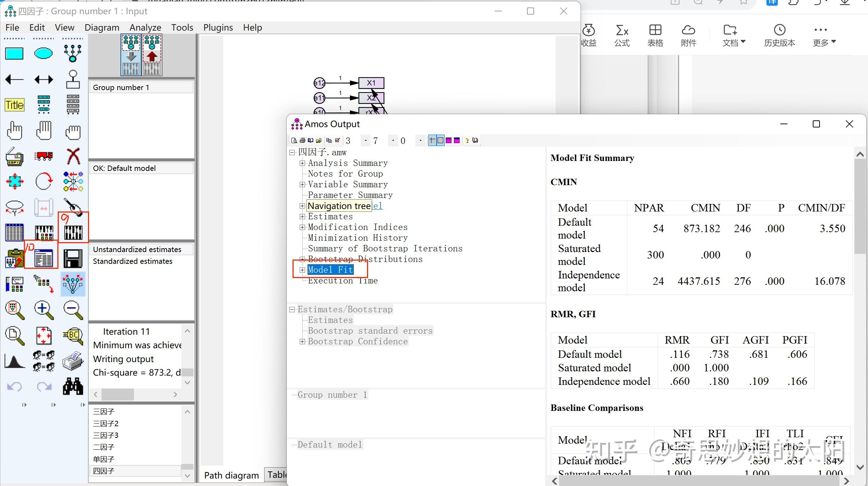
Task: Open the decimal places dropdown showing 3
Action: click(365, 141)
